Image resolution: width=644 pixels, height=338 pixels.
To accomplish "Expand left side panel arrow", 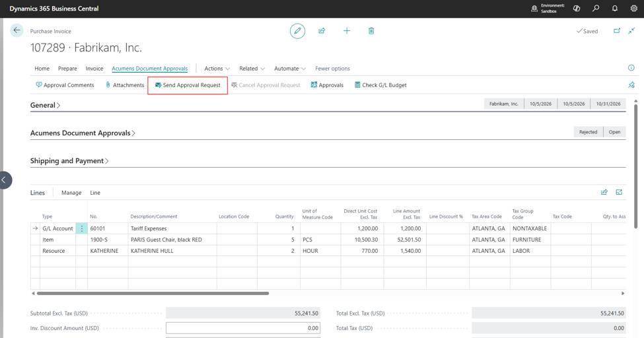I will 4,180.
